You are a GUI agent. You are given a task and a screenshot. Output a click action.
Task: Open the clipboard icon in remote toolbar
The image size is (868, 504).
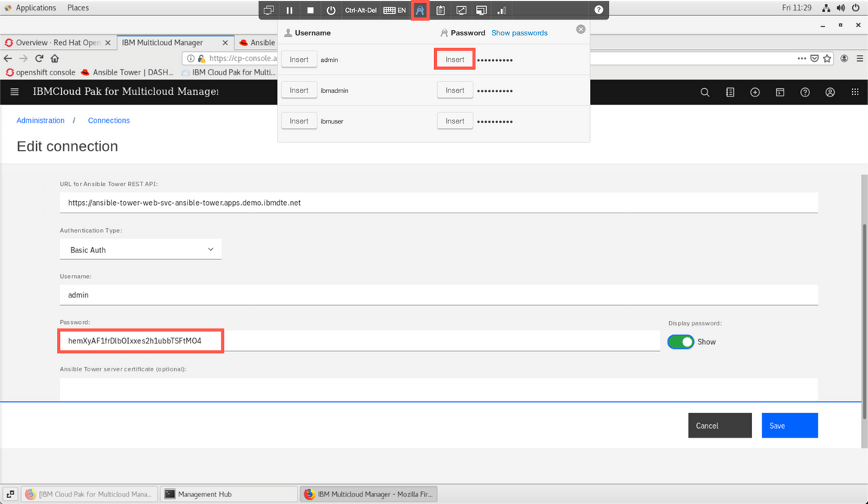coord(441,10)
